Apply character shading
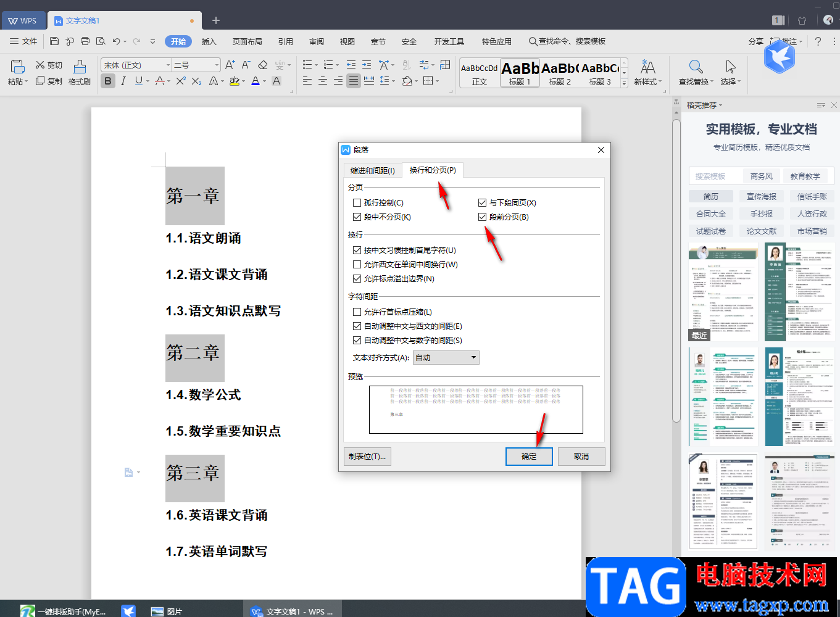The width and height of the screenshot is (840, 617). [x=277, y=81]
